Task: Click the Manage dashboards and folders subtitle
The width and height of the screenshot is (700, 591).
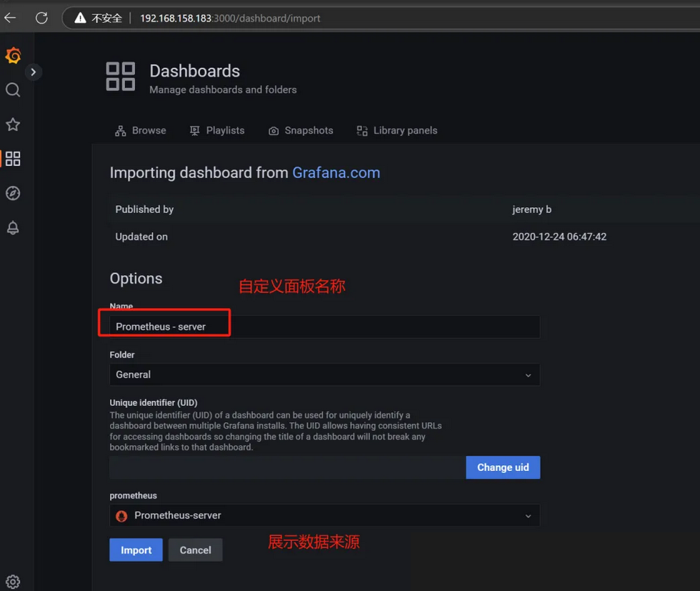Action: 223,90
